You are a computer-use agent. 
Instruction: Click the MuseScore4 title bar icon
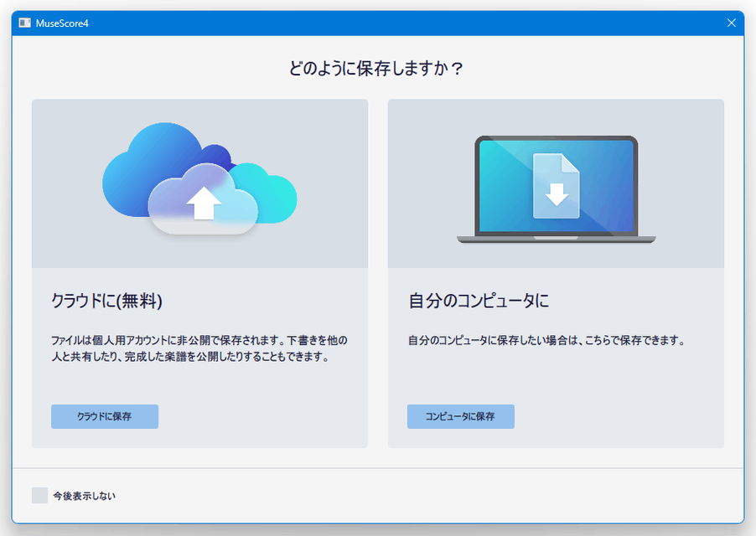coord(24,23)
